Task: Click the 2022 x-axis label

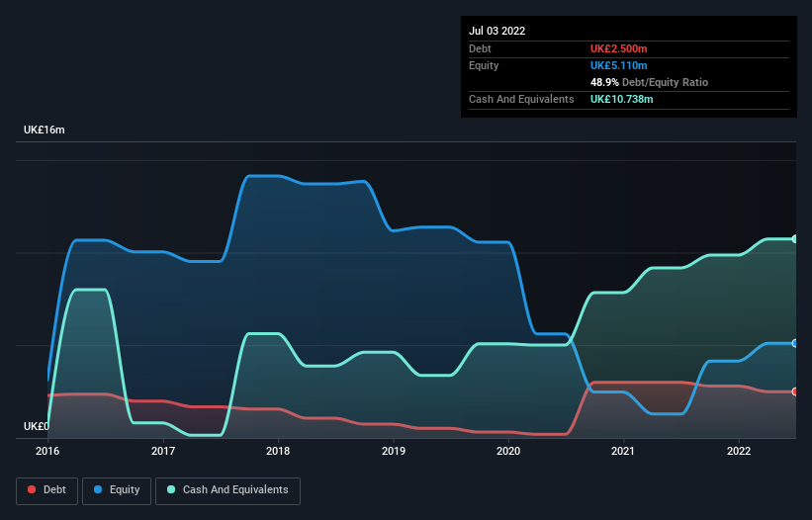Action: (739, 451)
